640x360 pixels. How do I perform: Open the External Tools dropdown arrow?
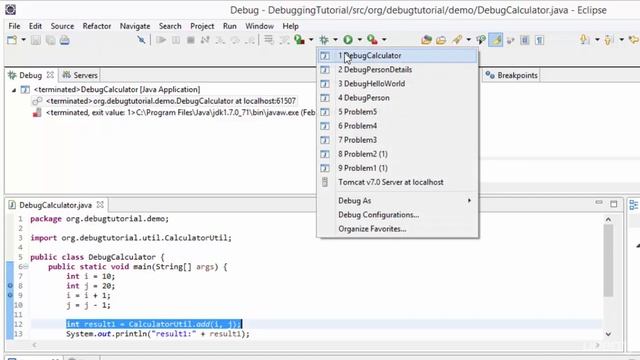pos(384,40)
